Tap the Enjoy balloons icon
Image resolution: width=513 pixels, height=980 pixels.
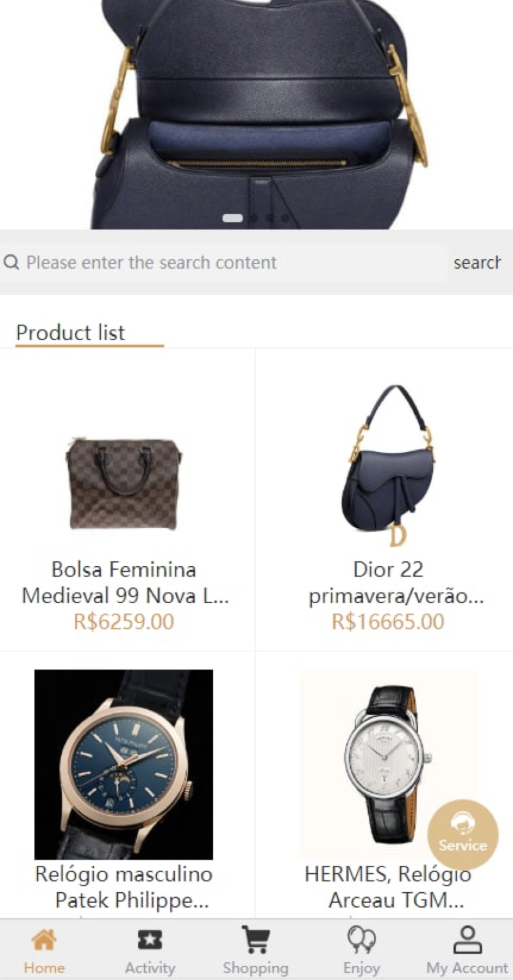pyautogui.click(x=361, y=940)
